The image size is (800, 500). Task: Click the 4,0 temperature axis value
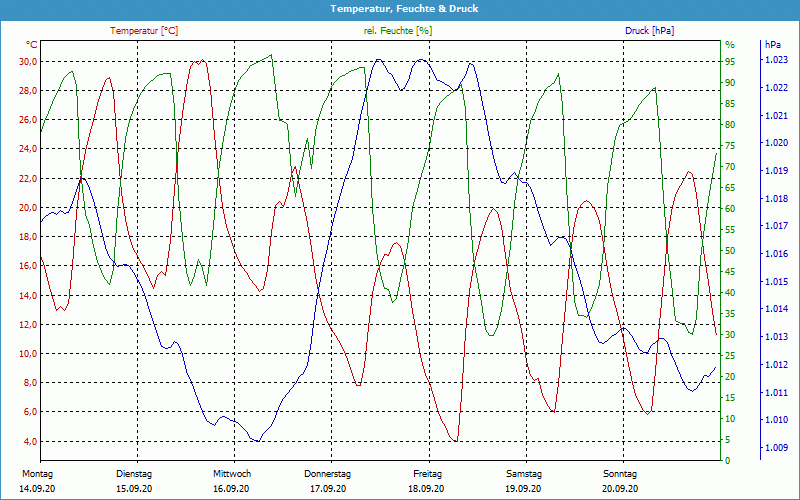[30, 441]
